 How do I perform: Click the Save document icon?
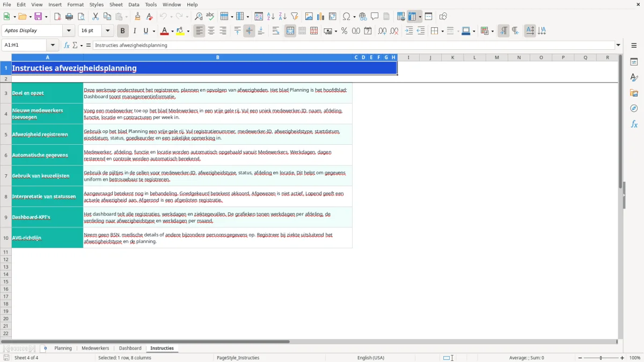click(x=38, y=17)
